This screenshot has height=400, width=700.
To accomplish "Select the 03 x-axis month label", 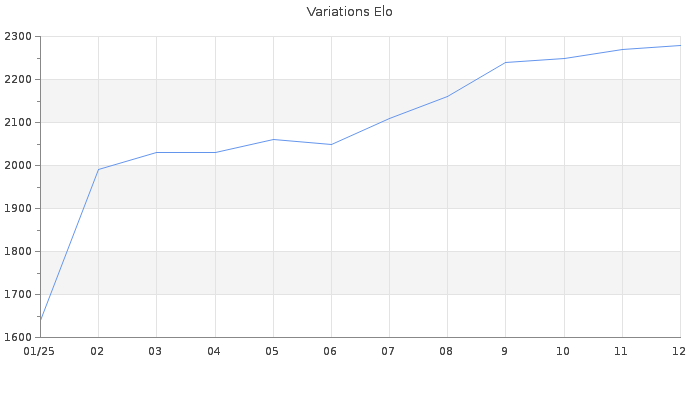I will click(x=155, y=351).
